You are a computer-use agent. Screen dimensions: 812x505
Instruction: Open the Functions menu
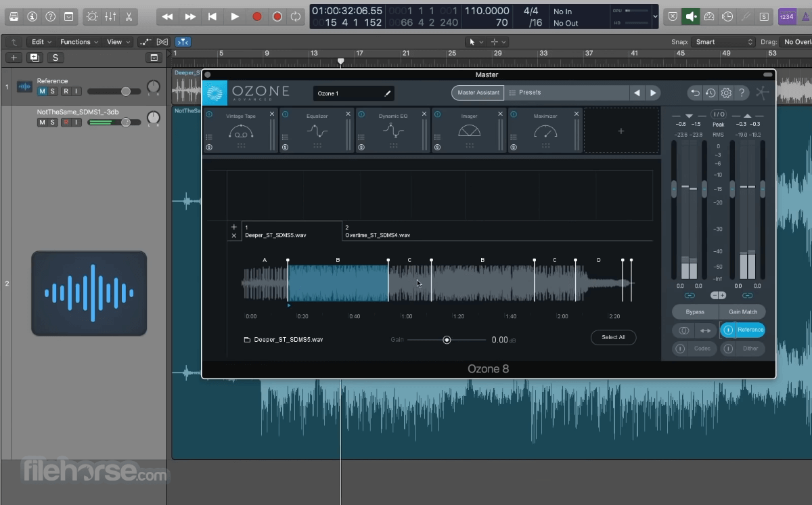pos(78,42)
